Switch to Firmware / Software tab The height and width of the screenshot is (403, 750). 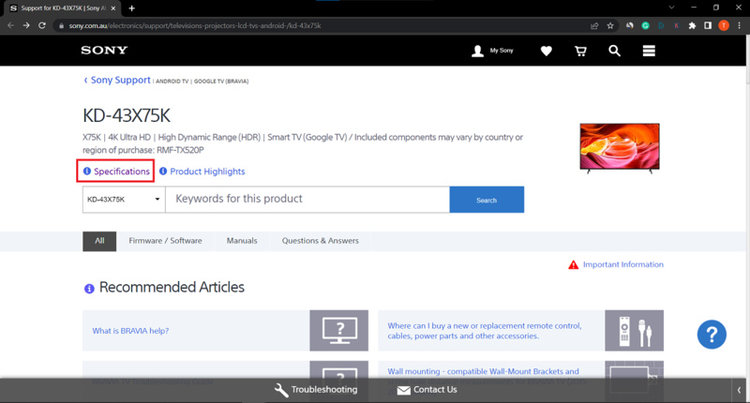click(165, 241)
